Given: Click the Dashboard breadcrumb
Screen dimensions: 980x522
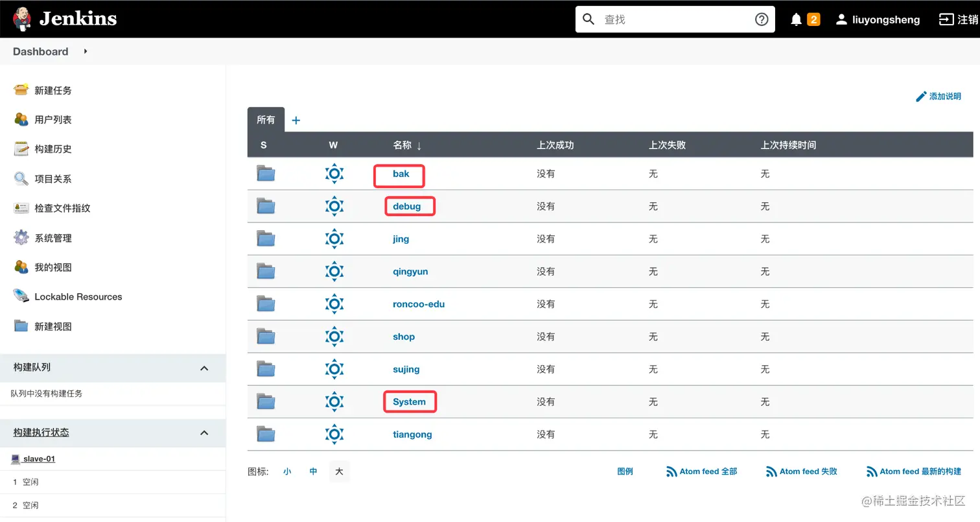Looking at the screenshot, I should 40,51.
